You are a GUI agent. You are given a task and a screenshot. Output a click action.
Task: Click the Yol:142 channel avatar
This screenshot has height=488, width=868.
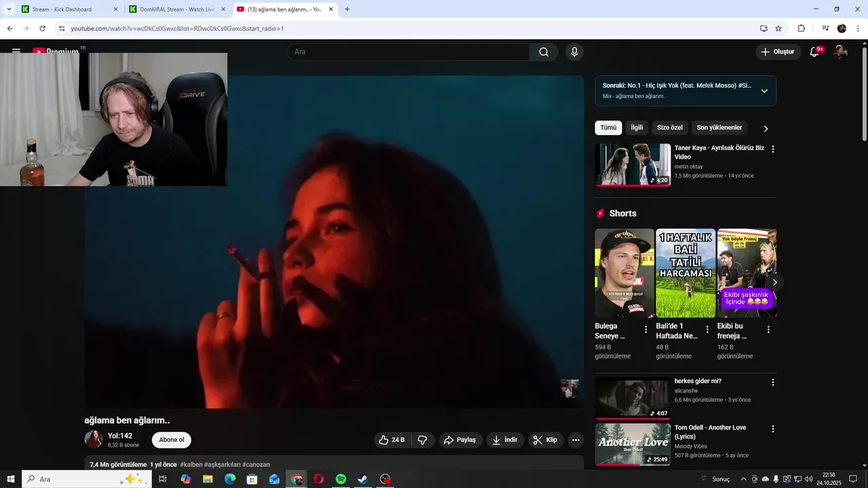click(94, 439)
